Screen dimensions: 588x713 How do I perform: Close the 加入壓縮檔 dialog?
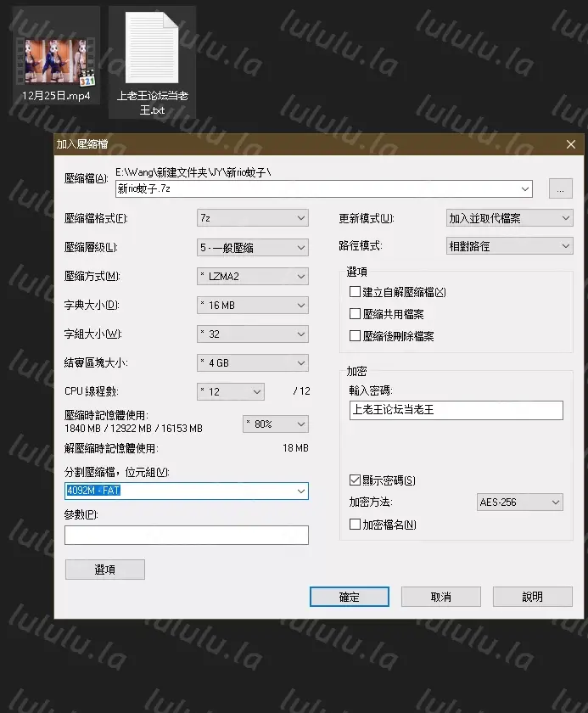pyautogui.click(x=571, y=144)
